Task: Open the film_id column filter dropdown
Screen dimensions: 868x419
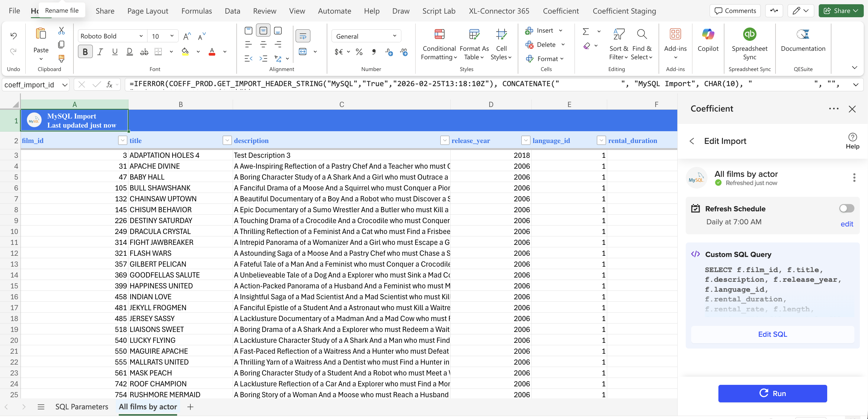Action: (122, 140)
